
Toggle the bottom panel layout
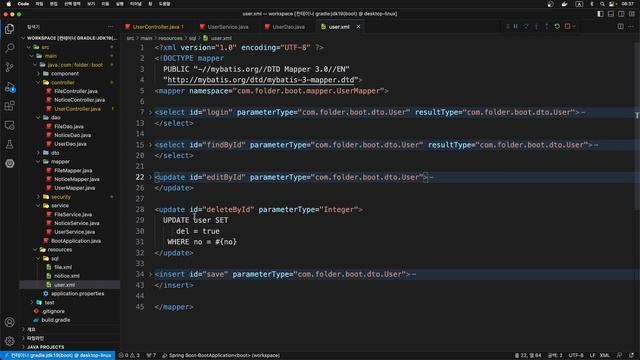point(611,14)
